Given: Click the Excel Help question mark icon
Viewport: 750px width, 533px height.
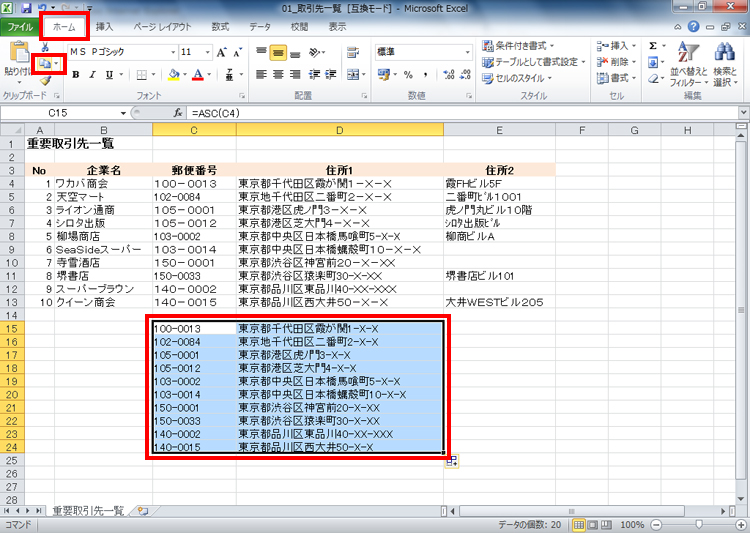Looking at the screenshot, I should point(694,27).
